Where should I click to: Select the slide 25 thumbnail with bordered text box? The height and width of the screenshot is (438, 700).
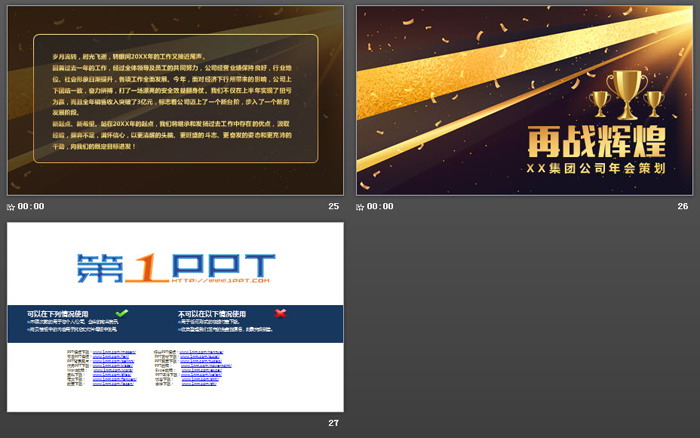[175, 99]
